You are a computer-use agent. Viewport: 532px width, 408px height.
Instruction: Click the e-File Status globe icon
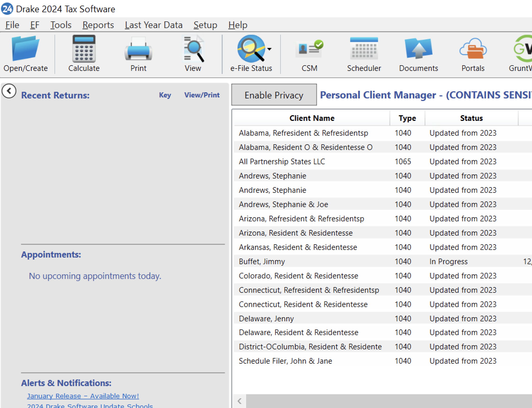[x=251, y=48]
